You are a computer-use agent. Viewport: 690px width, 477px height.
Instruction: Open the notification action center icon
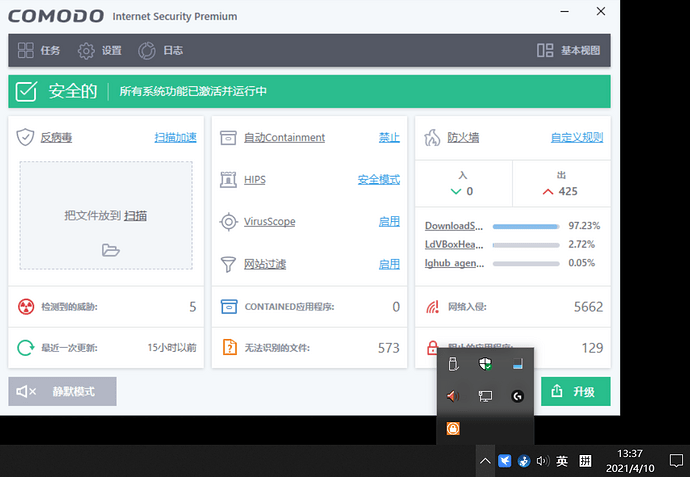[676, 461]
